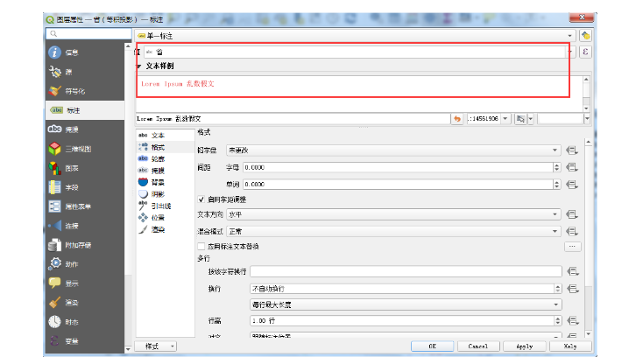Open the 附加存储 (Auxiliary Storage) page
The width and height of the screenshot is (643, 364).
point(85,245)
